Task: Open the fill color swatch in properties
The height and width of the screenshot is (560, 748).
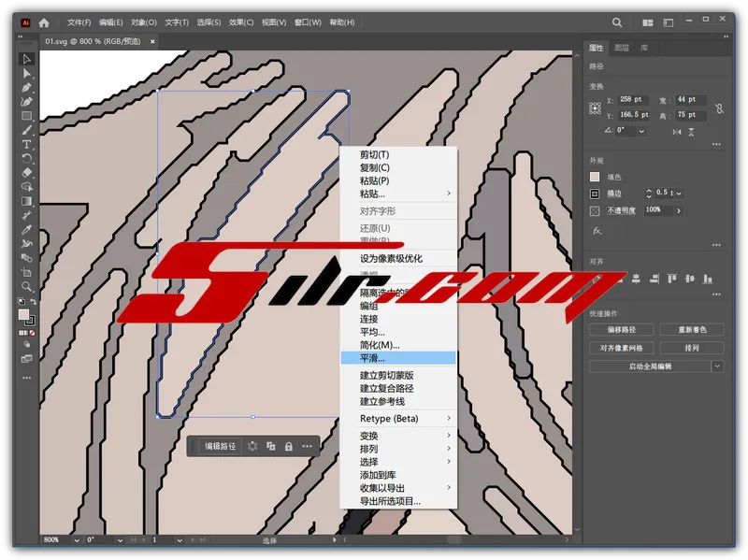Action: point(595,177)
